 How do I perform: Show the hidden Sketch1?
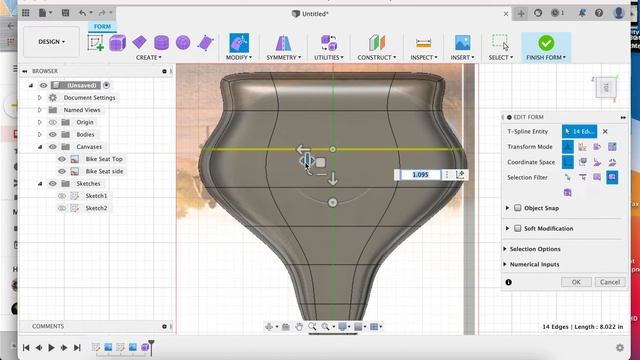tap(62, 196)
